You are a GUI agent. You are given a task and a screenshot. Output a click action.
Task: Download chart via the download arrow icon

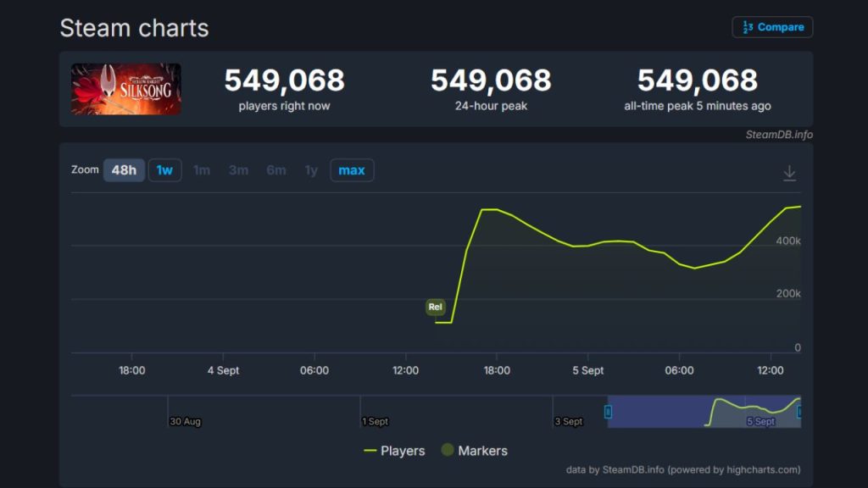click(x=789, y=173)
